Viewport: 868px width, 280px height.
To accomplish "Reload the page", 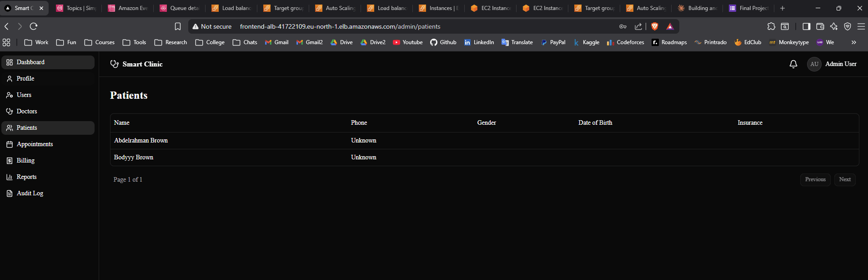I will (x=34, y=26).
